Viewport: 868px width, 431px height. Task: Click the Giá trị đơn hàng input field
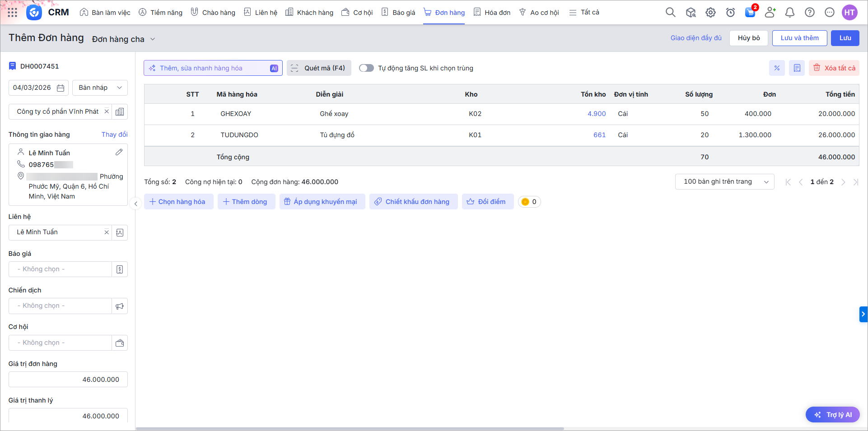click(x=68, y=380)
